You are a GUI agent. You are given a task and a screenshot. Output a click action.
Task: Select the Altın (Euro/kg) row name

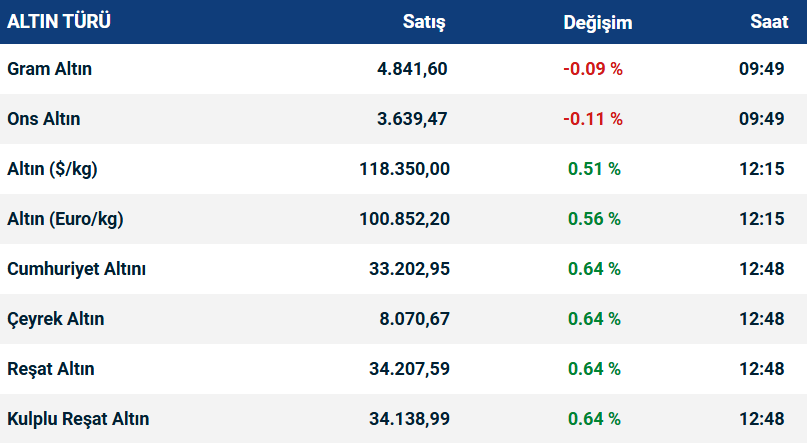click(65, 219)
